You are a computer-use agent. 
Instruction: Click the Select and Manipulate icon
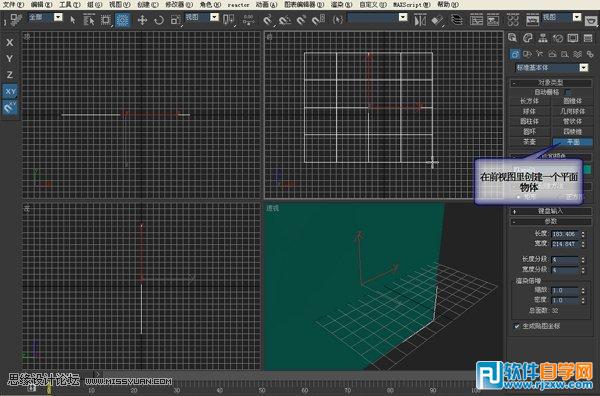pyautogui.click(x=249, y=20)
